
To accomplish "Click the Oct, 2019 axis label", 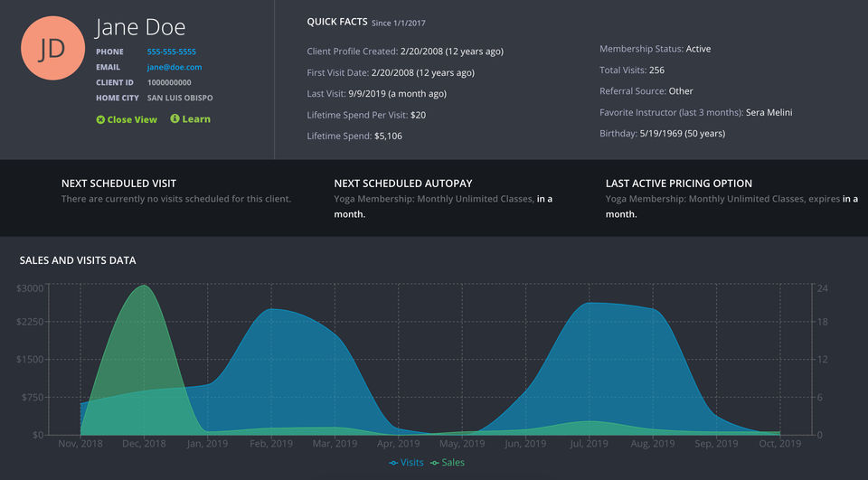I will [778, 444].
